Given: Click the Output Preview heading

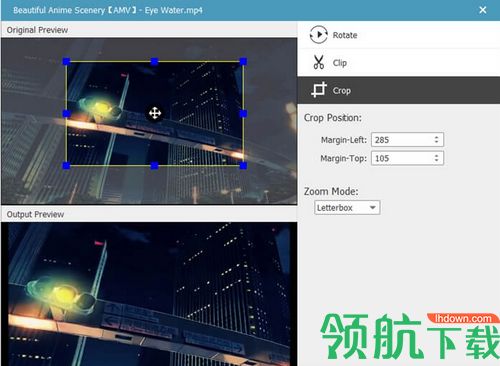Looking at the screenshot, I should click(35, 214).
